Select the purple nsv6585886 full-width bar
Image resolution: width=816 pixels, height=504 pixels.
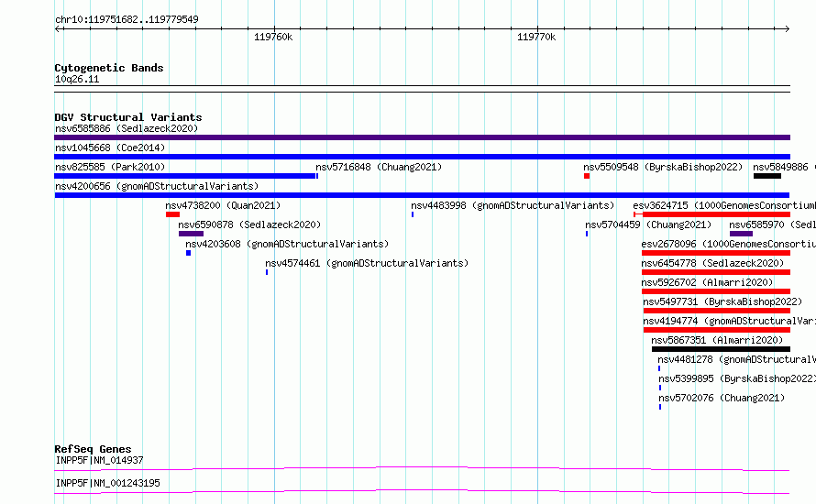[x=422, y=137]
